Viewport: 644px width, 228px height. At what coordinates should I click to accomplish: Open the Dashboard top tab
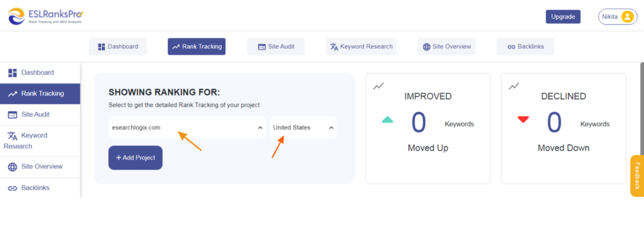[118, 46]
